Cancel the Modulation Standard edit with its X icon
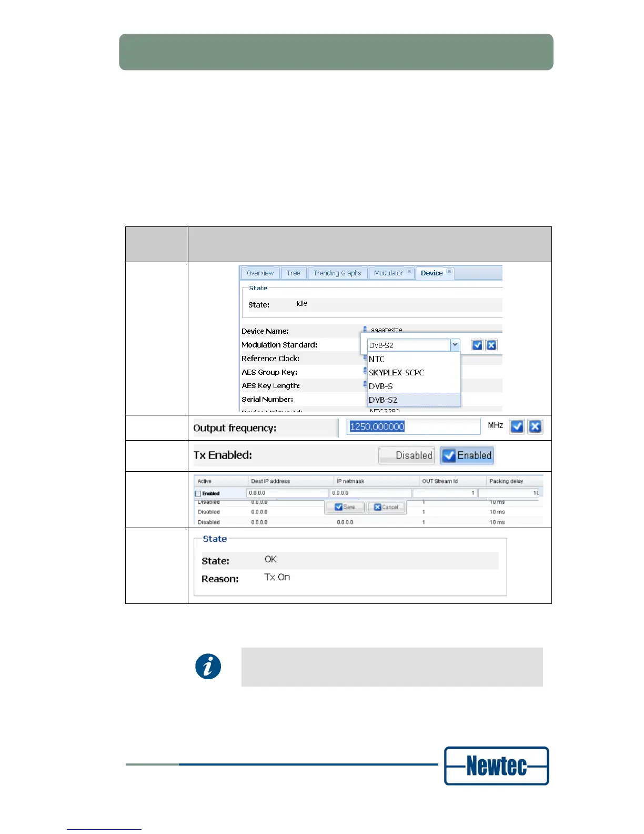This screenshot has height=834, width=644. pos(491,345)
